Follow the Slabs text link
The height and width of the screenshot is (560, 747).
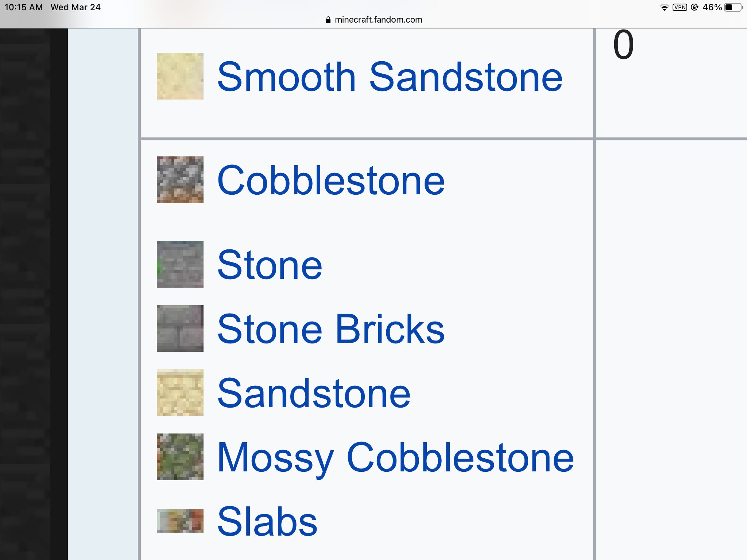267,522
